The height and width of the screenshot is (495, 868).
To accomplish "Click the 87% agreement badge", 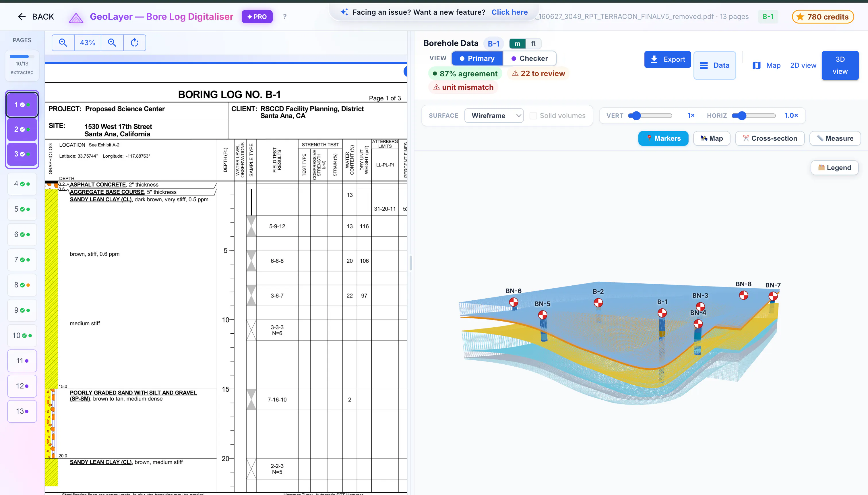I will [465, 74].
